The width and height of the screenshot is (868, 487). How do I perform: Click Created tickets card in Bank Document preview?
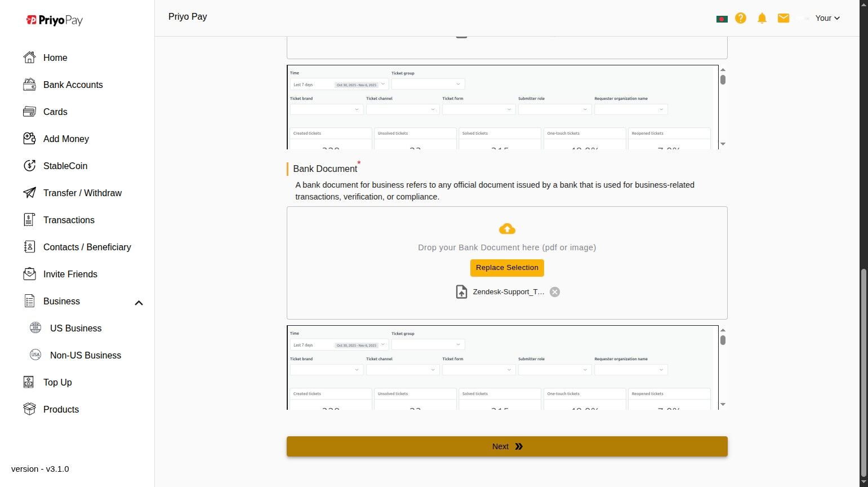click(x=331, y=399)
